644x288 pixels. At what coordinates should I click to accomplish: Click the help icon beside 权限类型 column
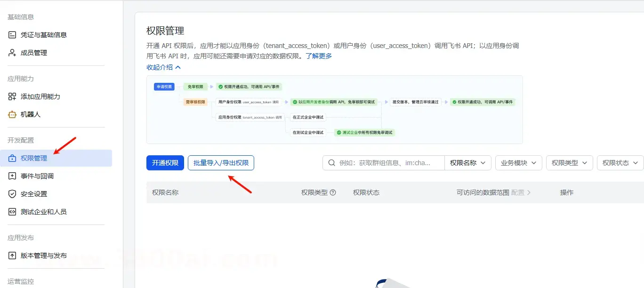(x=333, y=192)
